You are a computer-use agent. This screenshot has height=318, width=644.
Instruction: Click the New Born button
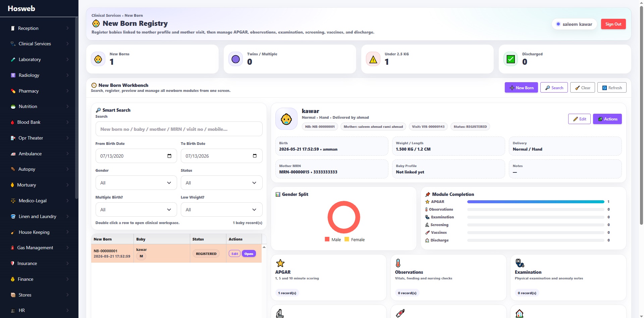tap(521, 88)
